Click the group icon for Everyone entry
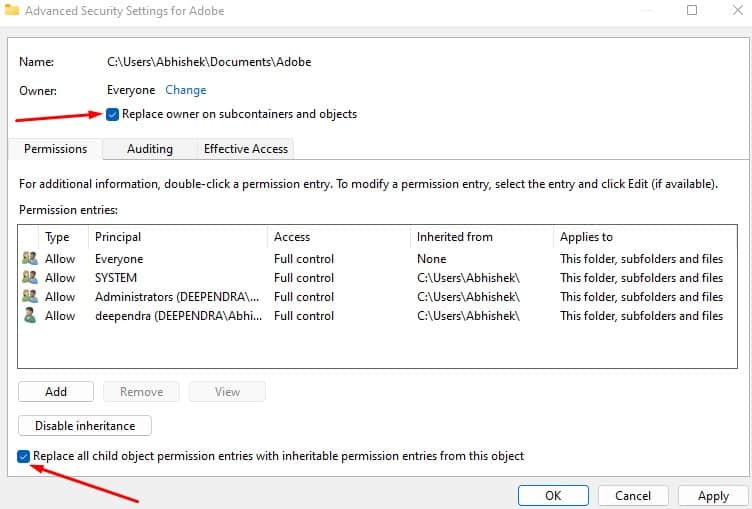This screenshot has width=752, height=509. pos(30,258)
